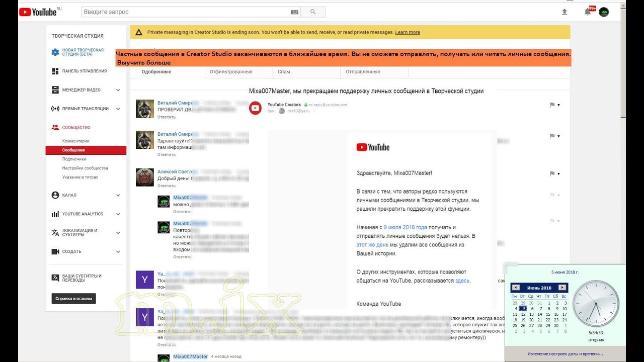Go to previous month in calendar
Viewport: 644px width, 362px height.
coord(515,288)
